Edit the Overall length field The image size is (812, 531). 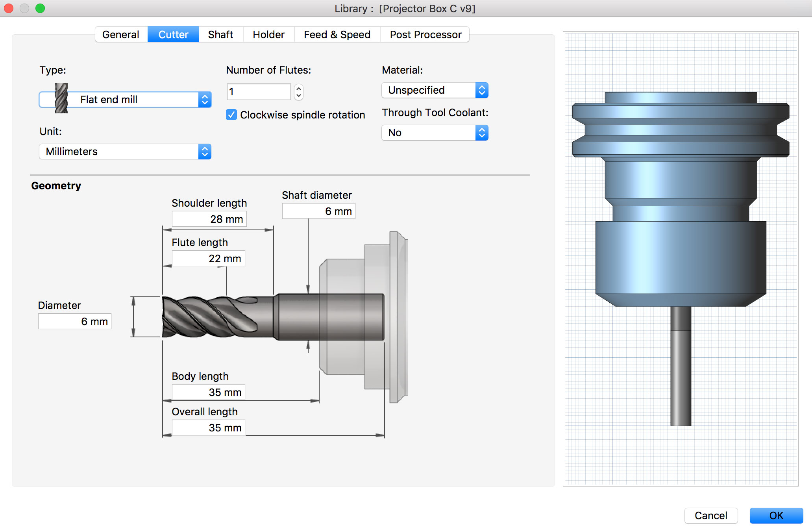coord(208,427)
